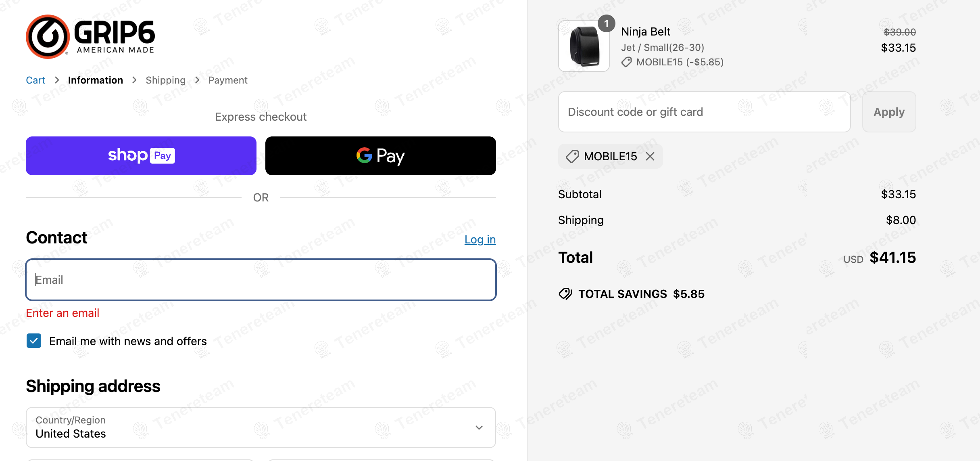The image size is (980, 461).
Task: Click the GRIP6 logo
Action: click(x=90, y=37)
